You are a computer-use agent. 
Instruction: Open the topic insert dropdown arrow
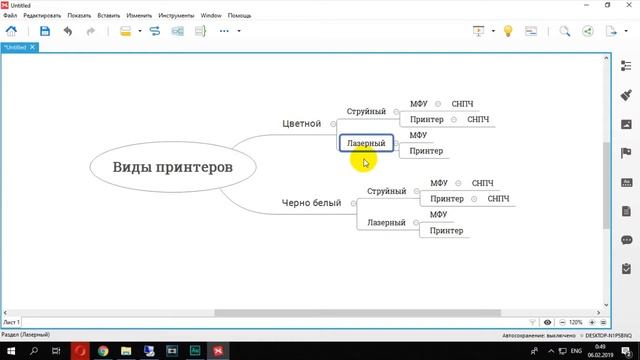[x=140, y=31]
